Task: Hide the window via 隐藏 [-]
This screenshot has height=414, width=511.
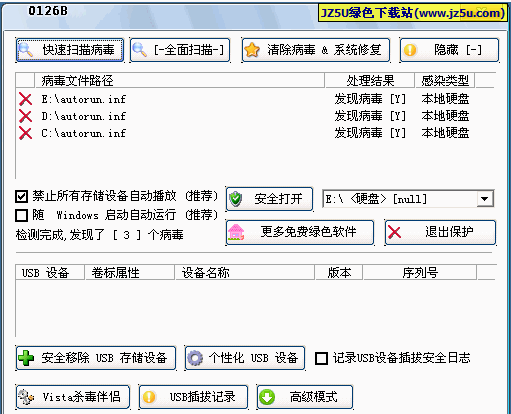Action: click(449, 50)
